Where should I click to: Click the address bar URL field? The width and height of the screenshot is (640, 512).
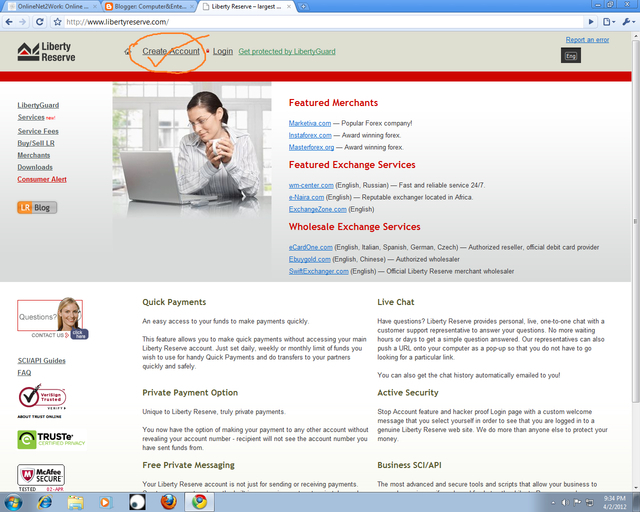coord(322,22)
